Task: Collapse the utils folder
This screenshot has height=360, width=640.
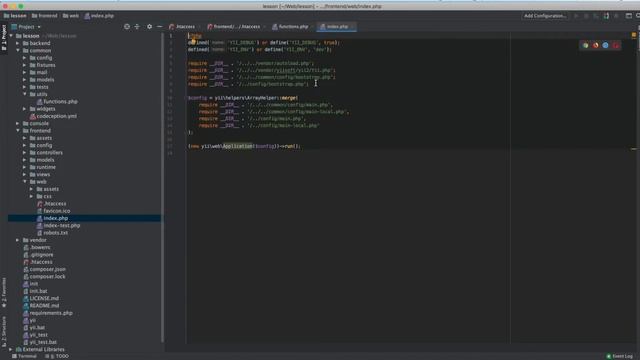Action: (x=24, y=94)
